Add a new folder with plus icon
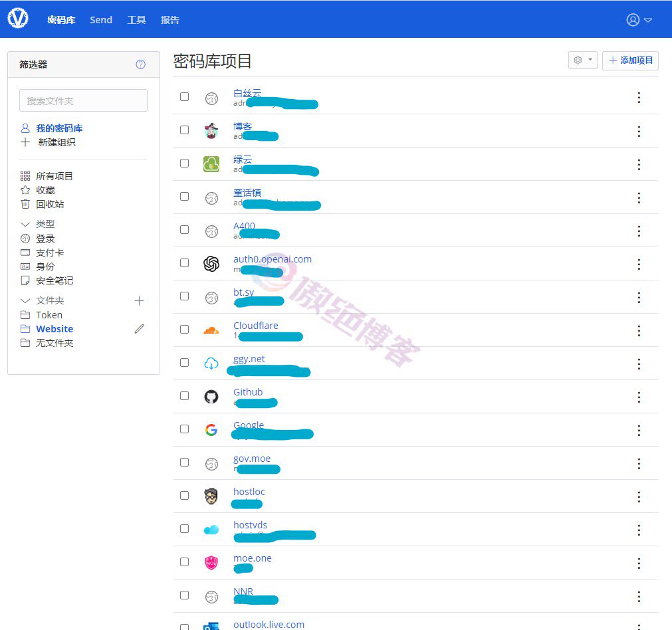Image resolution: width=672 pixels, height=630 pixels. pyautogui.click(x=140, y=301)
